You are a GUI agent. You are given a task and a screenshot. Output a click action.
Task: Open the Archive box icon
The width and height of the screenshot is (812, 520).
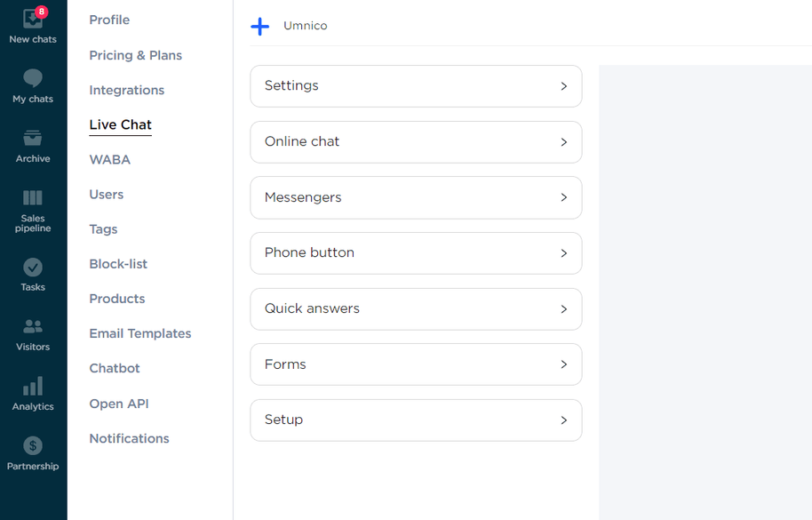point(33,139)
